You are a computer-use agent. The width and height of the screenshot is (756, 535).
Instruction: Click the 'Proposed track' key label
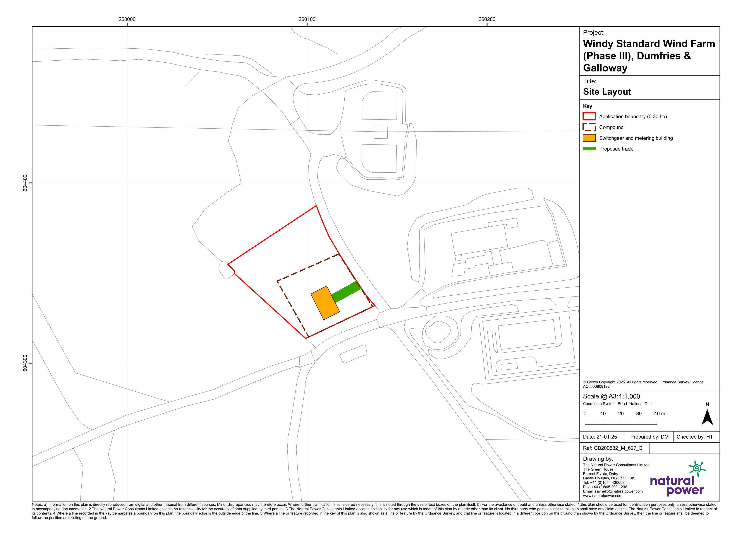(616, 149)
